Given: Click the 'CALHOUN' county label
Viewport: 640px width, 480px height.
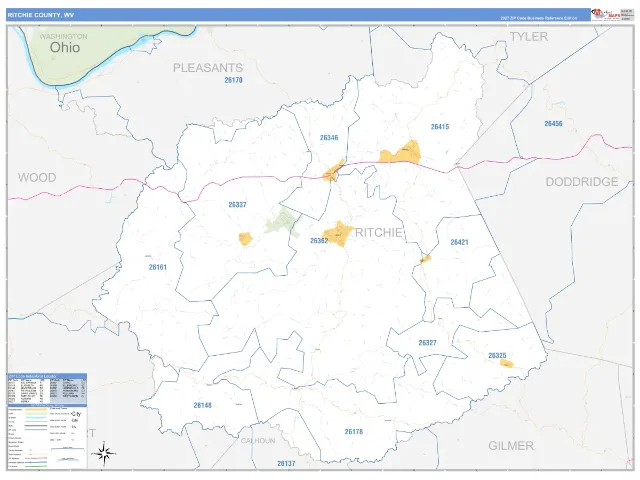Looking at the screenshot, I should click(258, 441).
